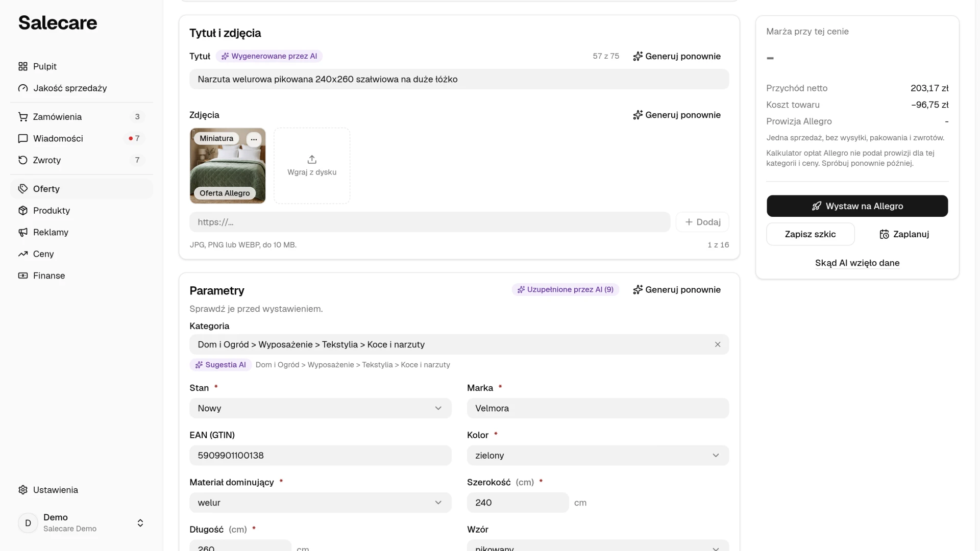Click the Dodaj button for image URL
980x551 pixels.
point(702,222)
